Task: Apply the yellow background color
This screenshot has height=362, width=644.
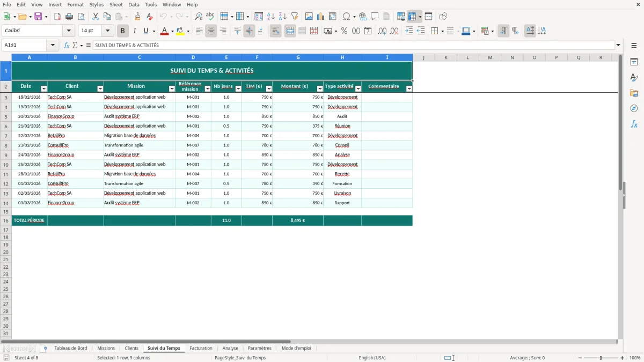Action: (x=180, y=31)
